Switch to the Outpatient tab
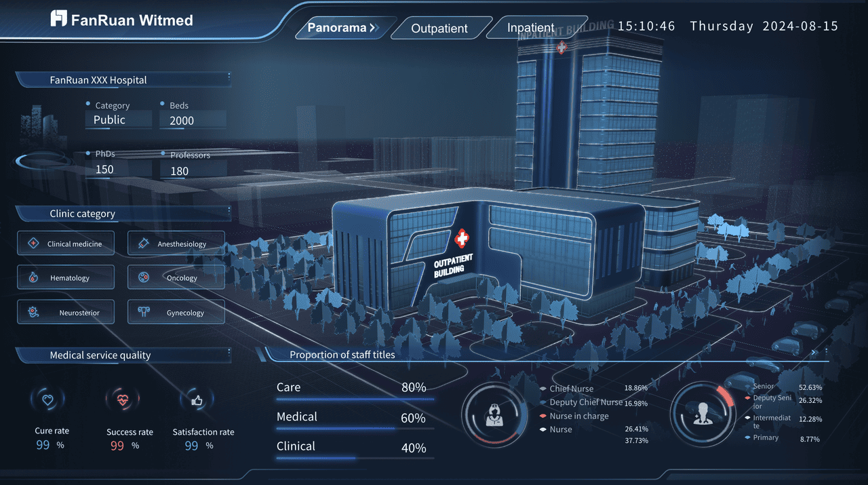Image resolution: width=868 pixels, height=485 pixels. pos(439,28)
